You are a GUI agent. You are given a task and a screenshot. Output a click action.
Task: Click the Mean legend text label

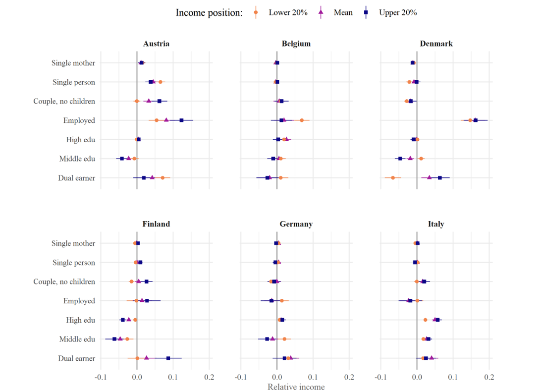pos(343,13)
